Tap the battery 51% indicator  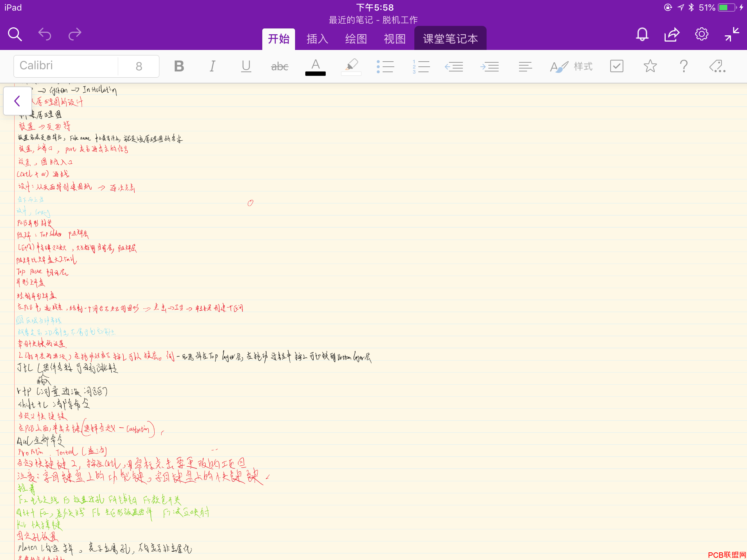point(717,7)
